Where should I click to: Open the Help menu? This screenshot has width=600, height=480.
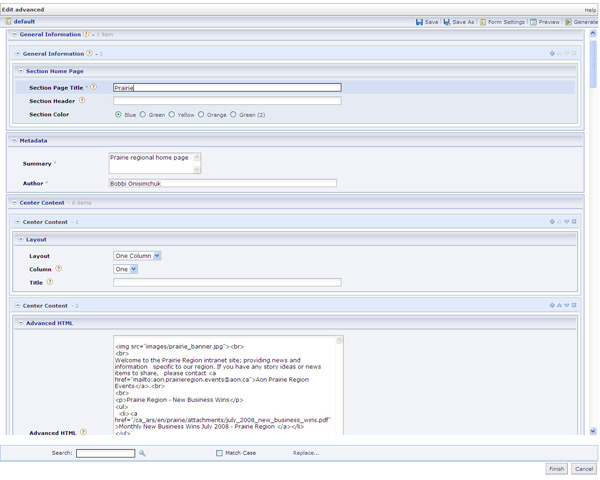pyautogui.click(x=590, y=10)
